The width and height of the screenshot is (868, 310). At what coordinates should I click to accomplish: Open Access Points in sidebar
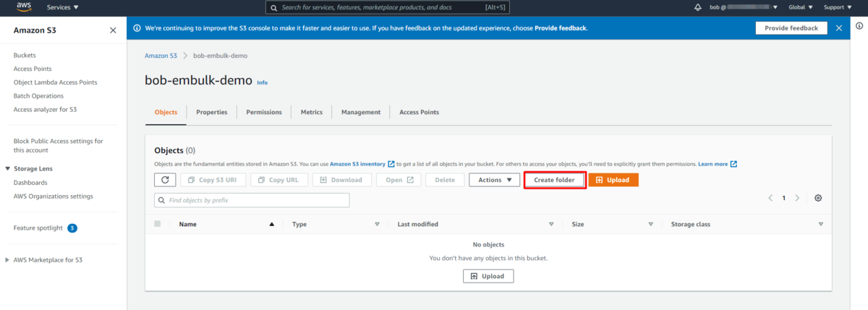[x=33, y=69]
